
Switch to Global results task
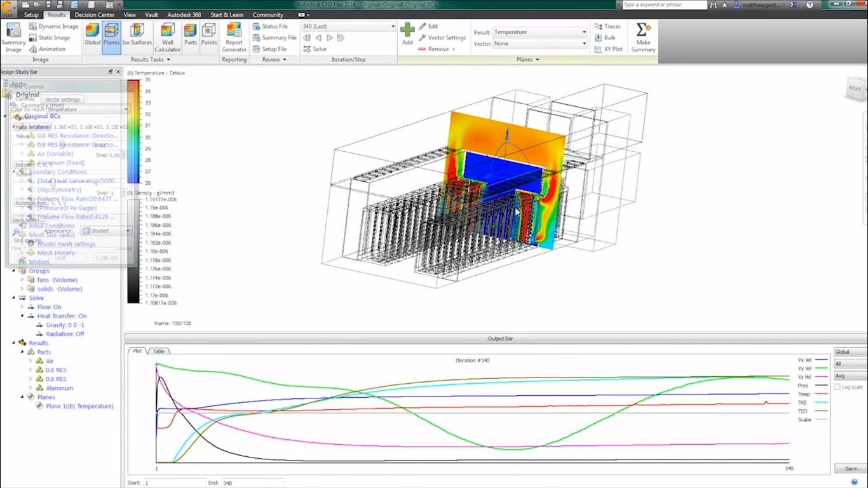[92, 36]
